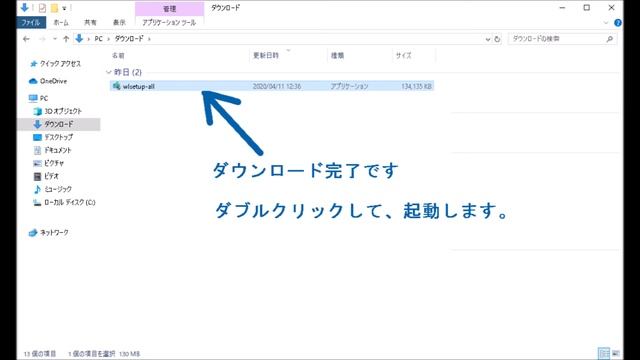Click the quick access properties icon
640x360 pixels.
pos(42,8)
